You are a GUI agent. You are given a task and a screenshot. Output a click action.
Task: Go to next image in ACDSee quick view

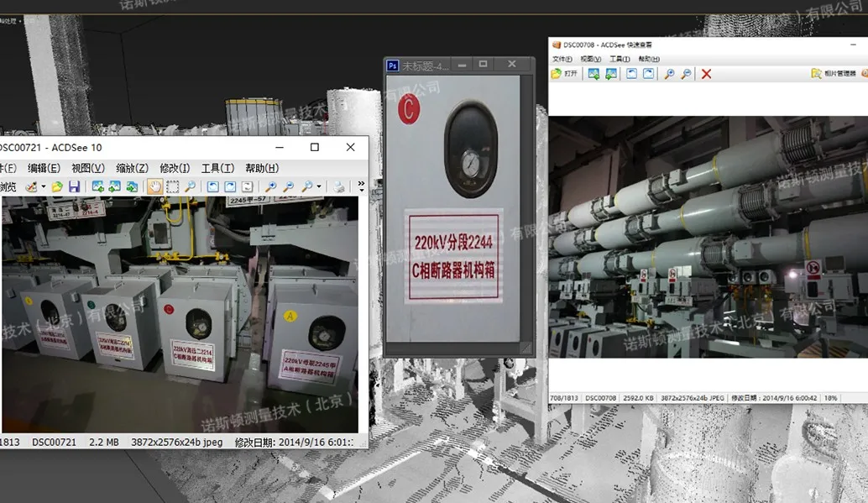611,74
